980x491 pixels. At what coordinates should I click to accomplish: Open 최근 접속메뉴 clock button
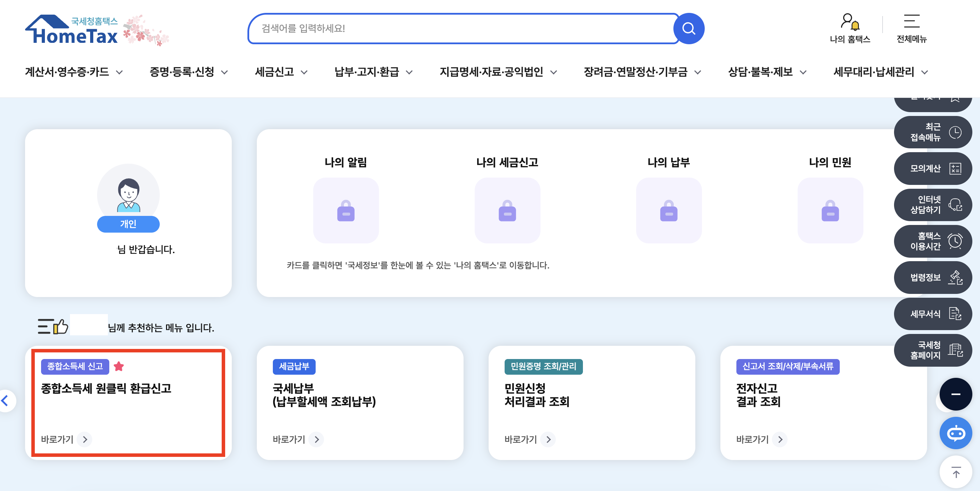pos(932,132)
